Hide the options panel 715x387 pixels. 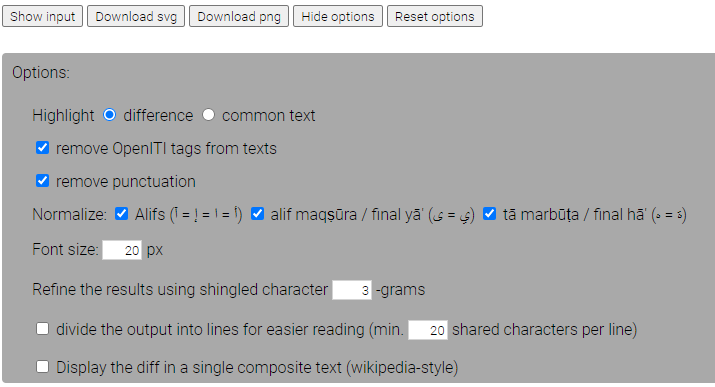(x=338, y=16)
